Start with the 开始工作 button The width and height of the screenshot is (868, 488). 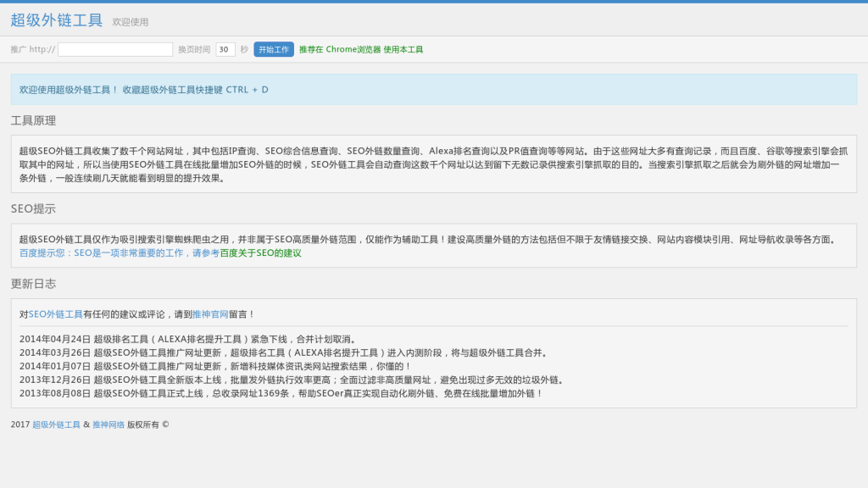click(274, 49)
